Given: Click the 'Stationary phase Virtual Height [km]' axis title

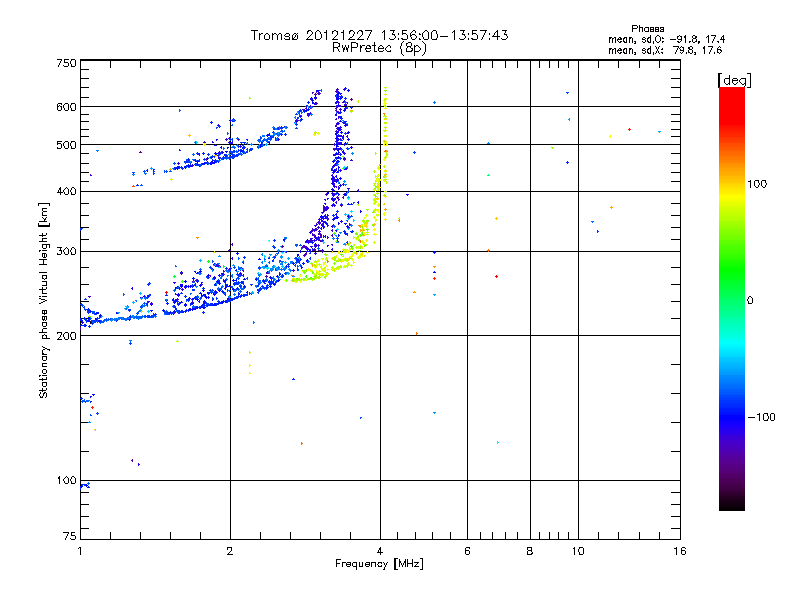Looking at the screenshot, I should click(x=44, y=301).
